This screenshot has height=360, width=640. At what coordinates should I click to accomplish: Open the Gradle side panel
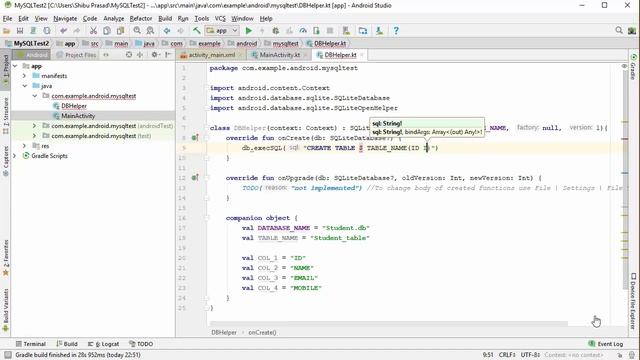633,67
